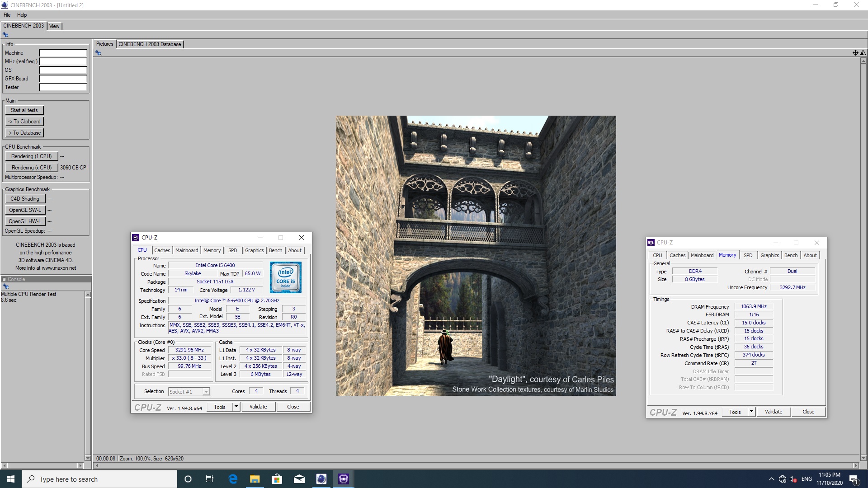
Task: Open volume control in system tray
Action: [793, 479]
